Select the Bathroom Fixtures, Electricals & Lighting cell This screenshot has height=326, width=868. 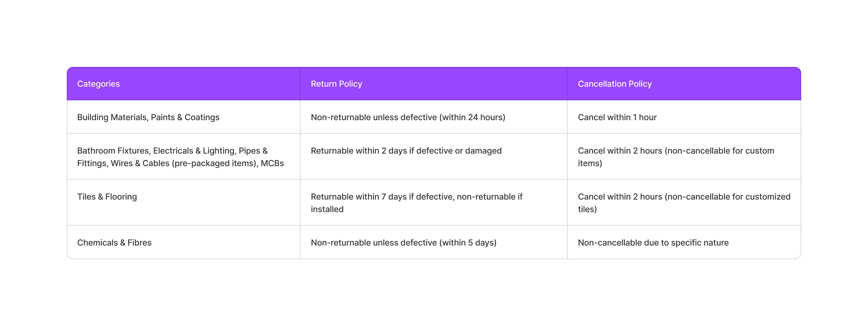tap(172, 151)
